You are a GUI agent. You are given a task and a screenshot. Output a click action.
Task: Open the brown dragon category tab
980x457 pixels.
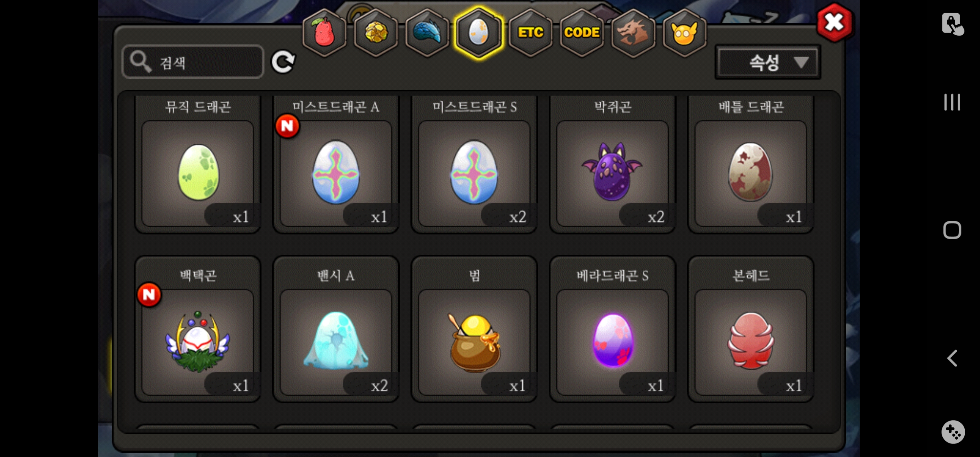[x=633, y=33]
